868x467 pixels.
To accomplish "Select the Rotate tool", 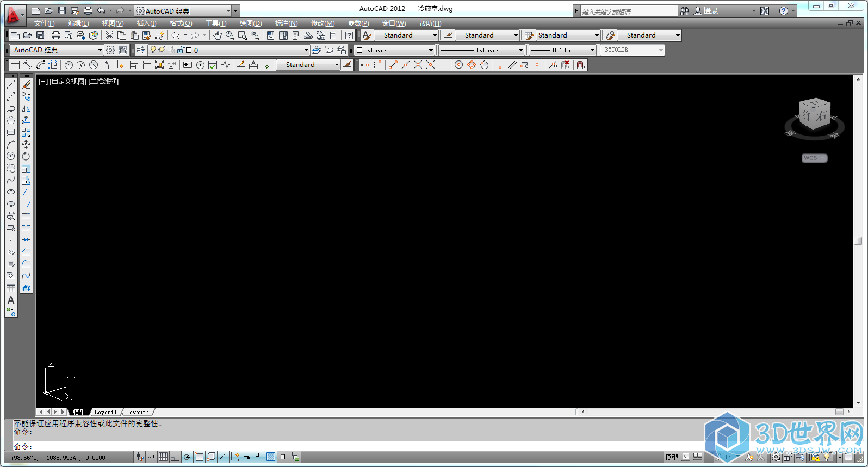I will (26, 156).
